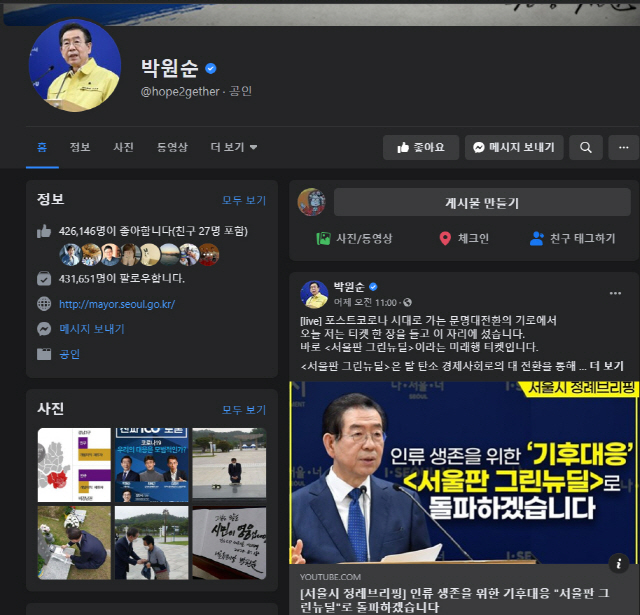This screenshot has width=640, height=615.
Task: Open the 동영상 tab
Action: (172, 147)
